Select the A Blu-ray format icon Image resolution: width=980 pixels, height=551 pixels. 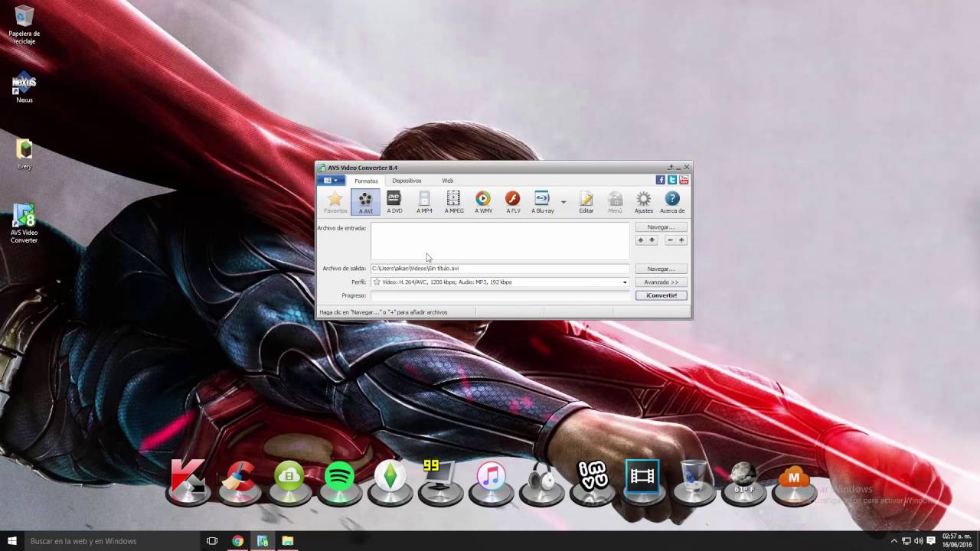click(x=542, y=202)
